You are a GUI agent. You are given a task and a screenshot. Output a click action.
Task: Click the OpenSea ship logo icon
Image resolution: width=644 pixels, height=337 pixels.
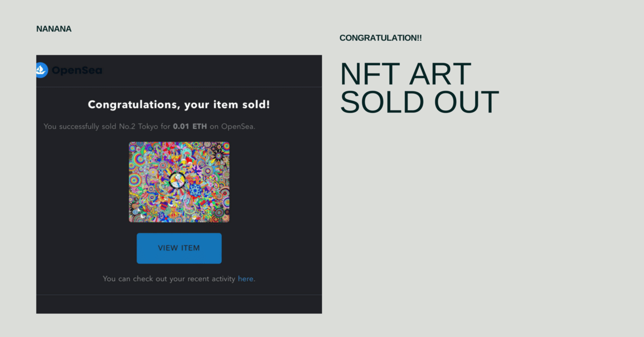(41, 70)
